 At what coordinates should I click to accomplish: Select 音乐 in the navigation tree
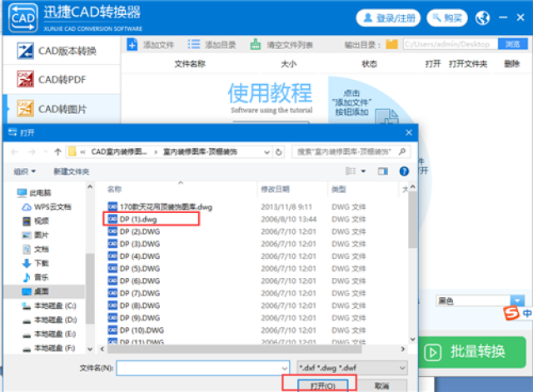click(36, 277)
